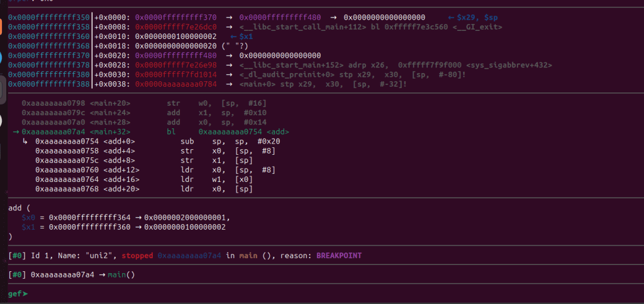Select the "+0x0020:" stack offset label
Screen dimensions: 644x304
[x=113, y=55]
